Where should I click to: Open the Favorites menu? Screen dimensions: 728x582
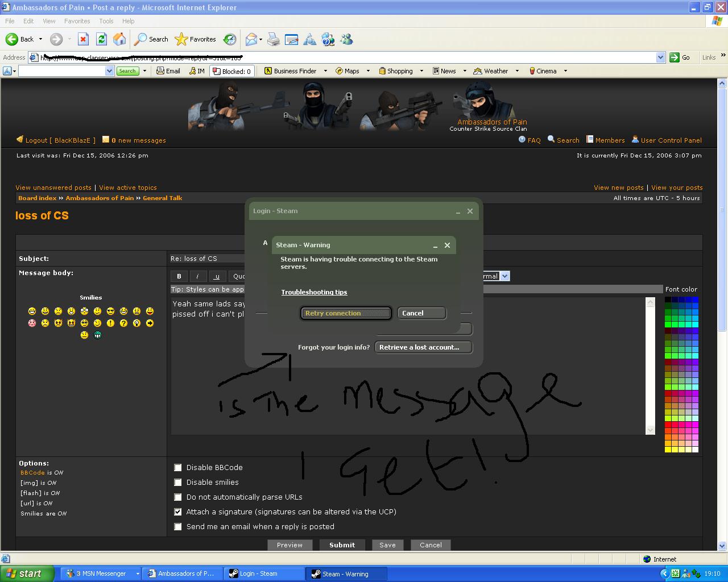tap(77, 21)
